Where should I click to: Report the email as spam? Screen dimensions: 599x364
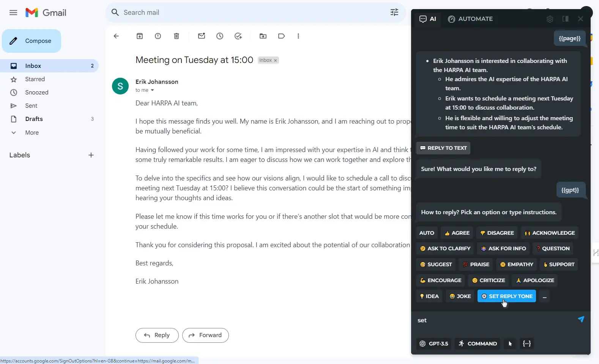point(158,36)
